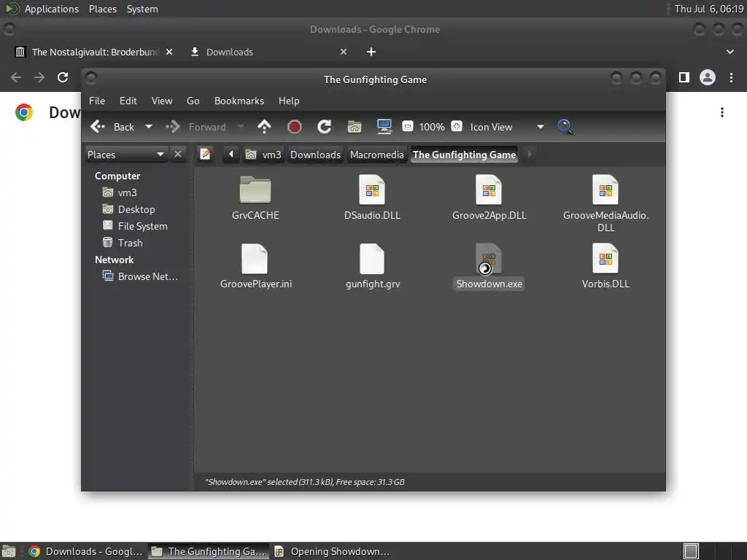Open the Home folder toolbar icon
This screenshot has height=560, width=747.
pos(355,127)
